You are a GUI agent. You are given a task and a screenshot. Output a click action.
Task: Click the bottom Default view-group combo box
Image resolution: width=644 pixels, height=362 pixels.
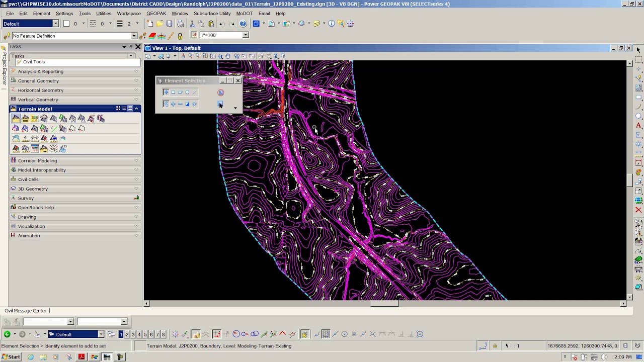point(76,334)
